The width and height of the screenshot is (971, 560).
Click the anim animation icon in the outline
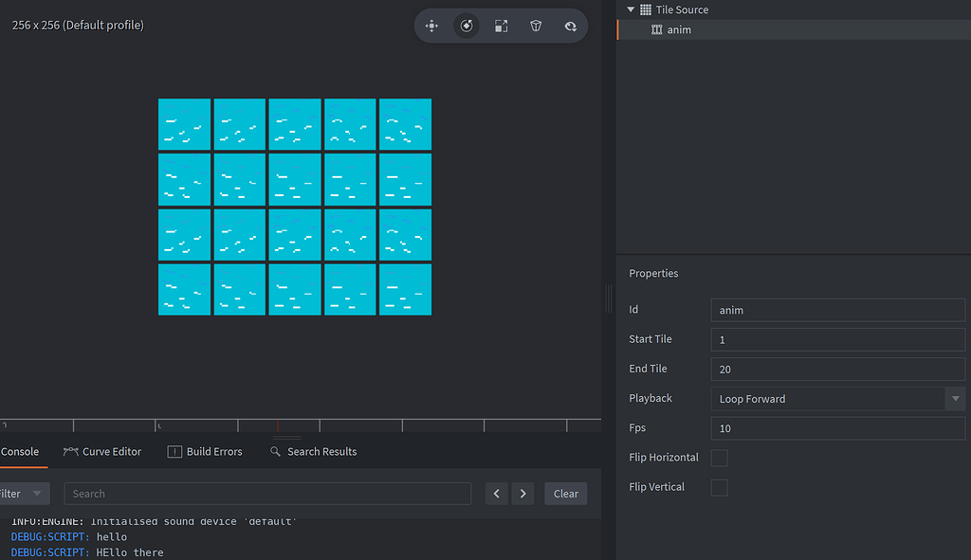[x=657, y=29]
